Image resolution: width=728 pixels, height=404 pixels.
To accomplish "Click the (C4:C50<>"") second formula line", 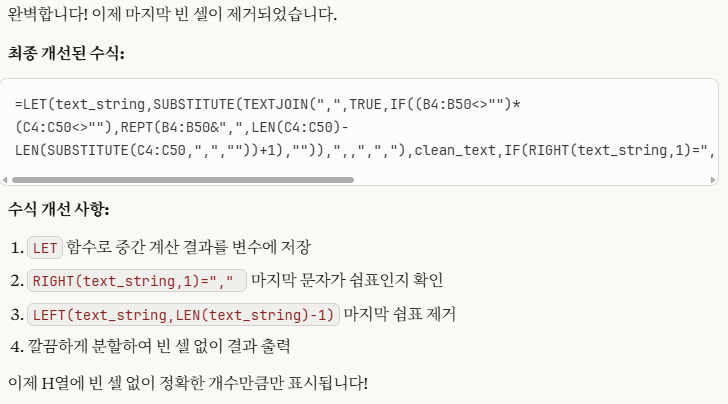I will 64,127.
